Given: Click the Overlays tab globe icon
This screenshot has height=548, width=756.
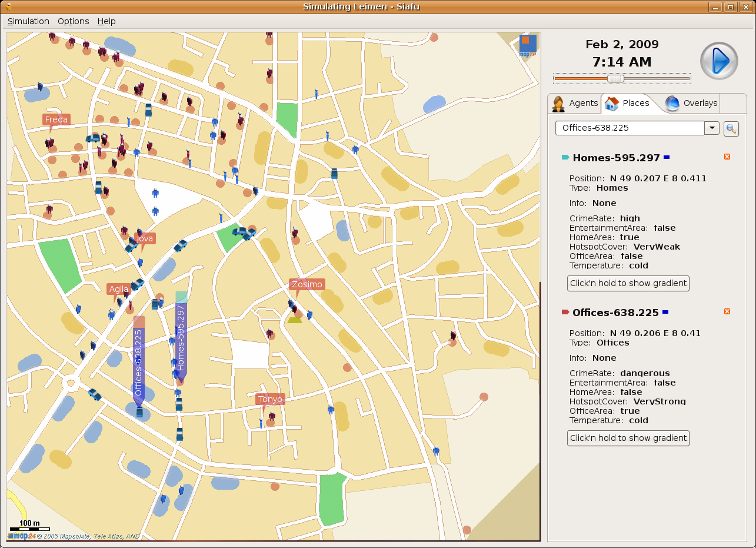Looking at the screenshot, I should click(x=672, y=104).
